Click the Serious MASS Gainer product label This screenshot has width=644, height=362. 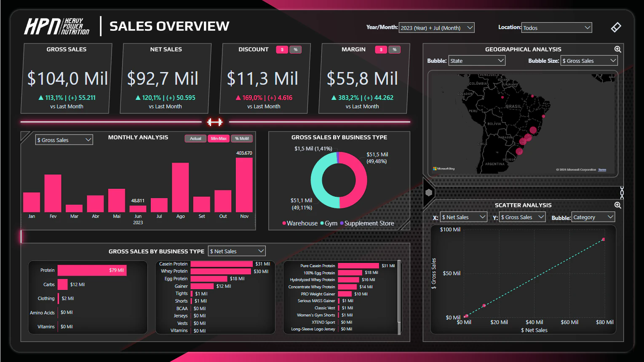coord(316,301)
